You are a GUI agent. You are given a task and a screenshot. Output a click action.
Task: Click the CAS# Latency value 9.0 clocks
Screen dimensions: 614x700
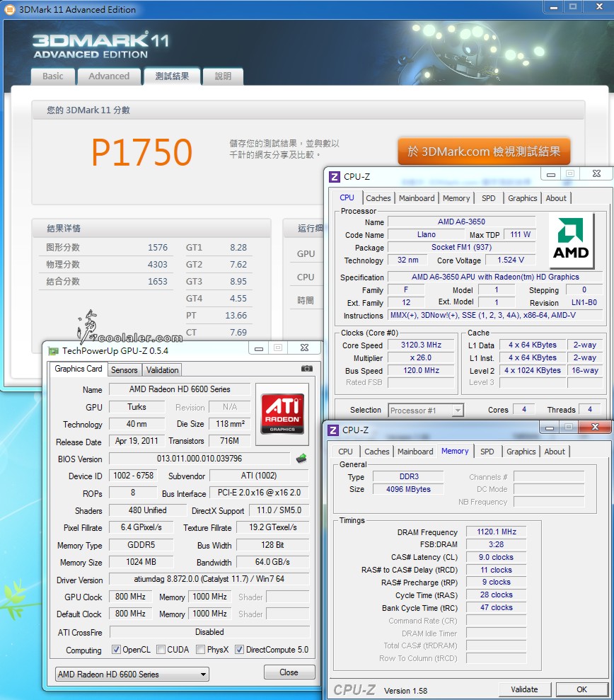pos(496,557)
